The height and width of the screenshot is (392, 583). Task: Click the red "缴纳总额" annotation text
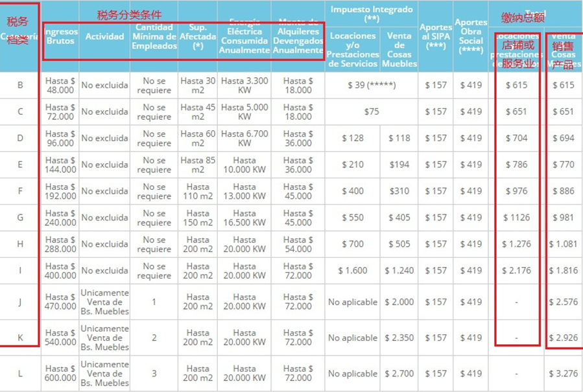pyautogui.click(x=523, y=17)
